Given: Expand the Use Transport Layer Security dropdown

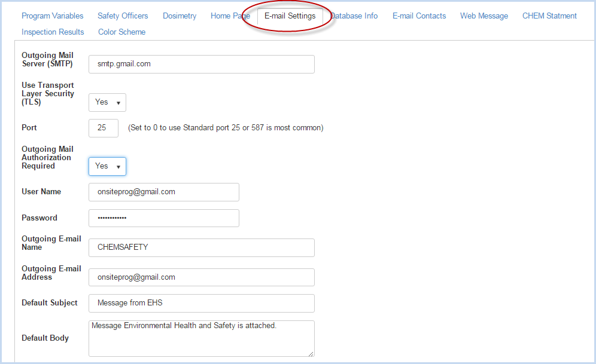Looking at the screenshot, I should point(107,102).
